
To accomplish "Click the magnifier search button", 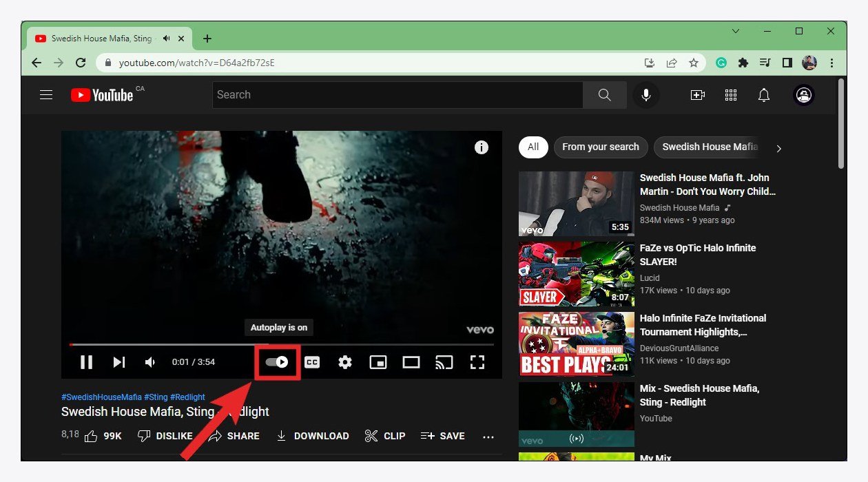I will point(605,95).
